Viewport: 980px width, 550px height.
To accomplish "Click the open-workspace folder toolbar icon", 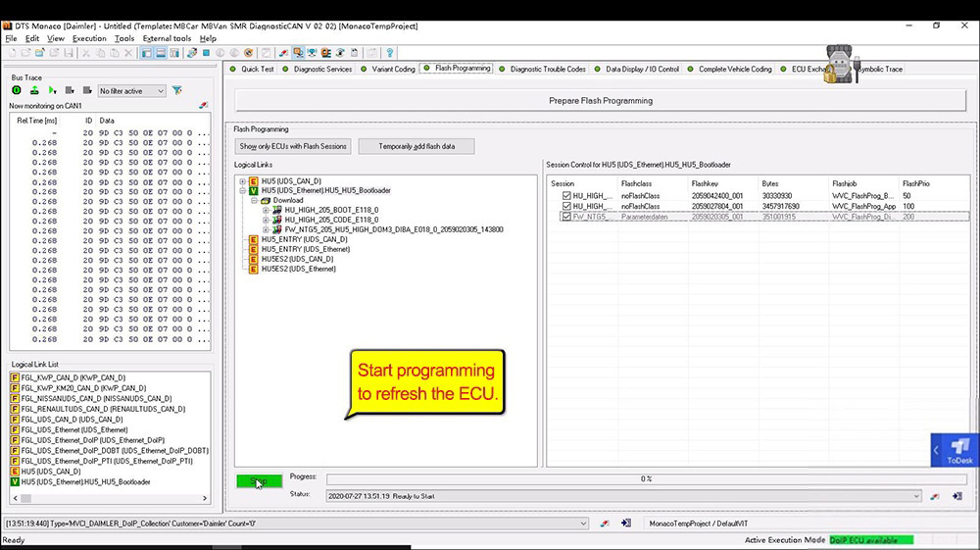I will pos(39,53).
